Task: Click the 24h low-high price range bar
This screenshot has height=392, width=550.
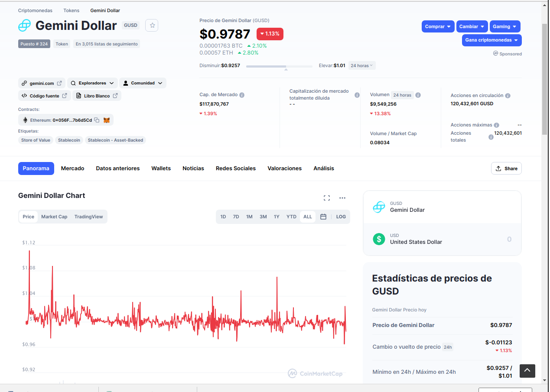Action: click(279, 66)
